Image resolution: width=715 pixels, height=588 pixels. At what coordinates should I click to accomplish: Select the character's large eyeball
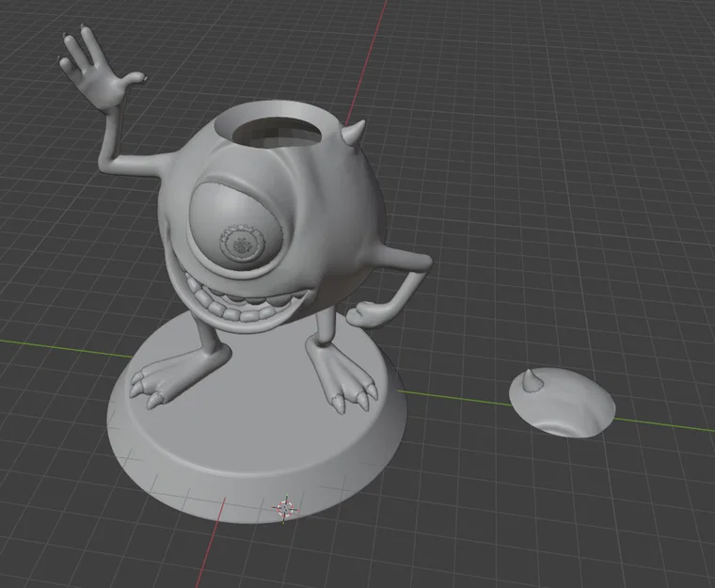pos(236,227)
